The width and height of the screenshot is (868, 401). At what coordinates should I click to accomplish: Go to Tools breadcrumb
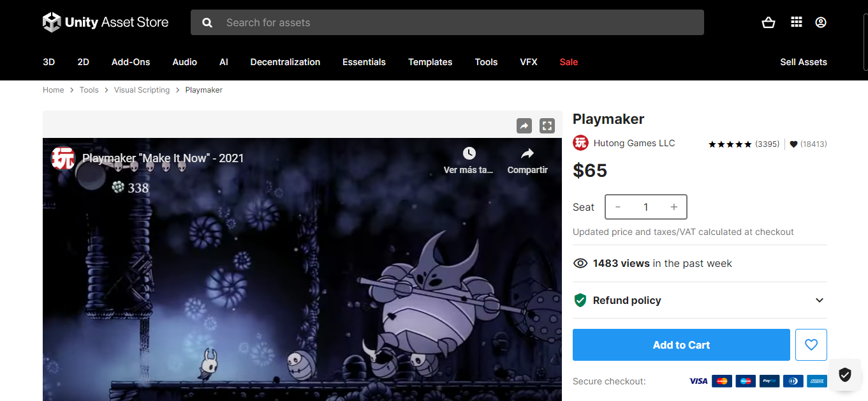89,90
